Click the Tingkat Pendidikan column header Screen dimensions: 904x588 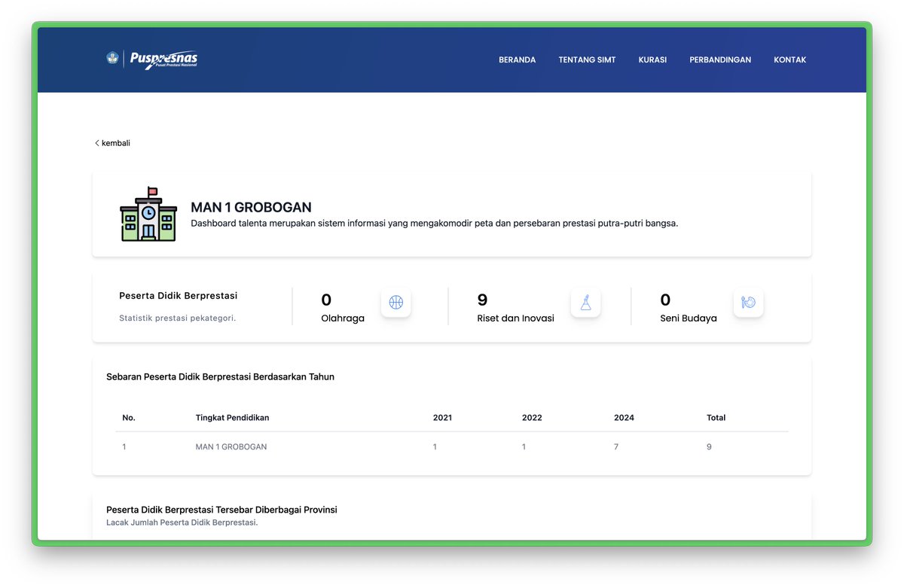click(232, 418)
